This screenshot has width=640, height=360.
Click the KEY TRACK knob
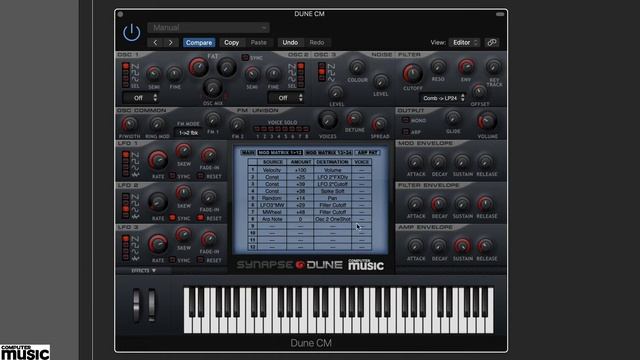(493, 67)
